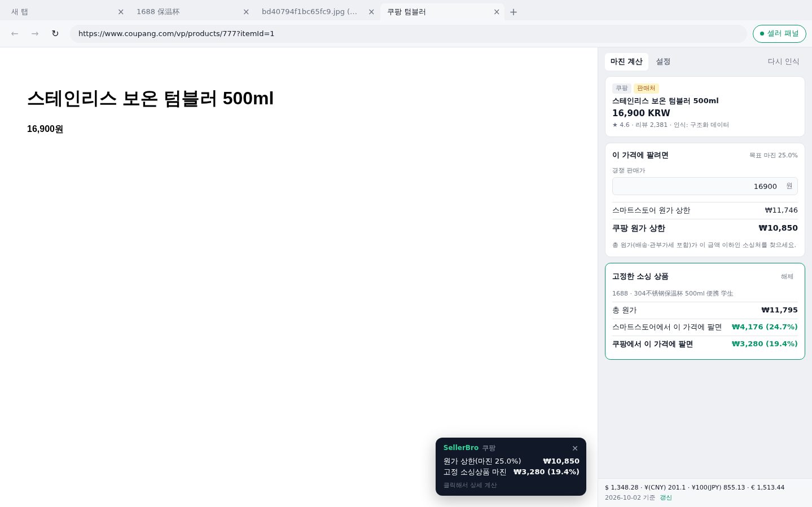This screenshot has width=812, height=507.
Task: Close the 쿠팡 텀블러 tab
Action: click(497, 12)
